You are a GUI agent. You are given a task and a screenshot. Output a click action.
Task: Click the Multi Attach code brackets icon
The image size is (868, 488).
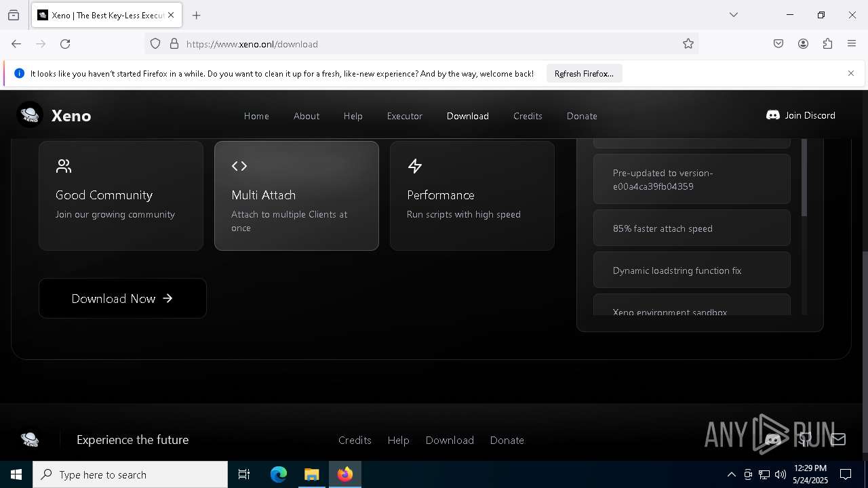pyautogui.click(x=239, y=166)
